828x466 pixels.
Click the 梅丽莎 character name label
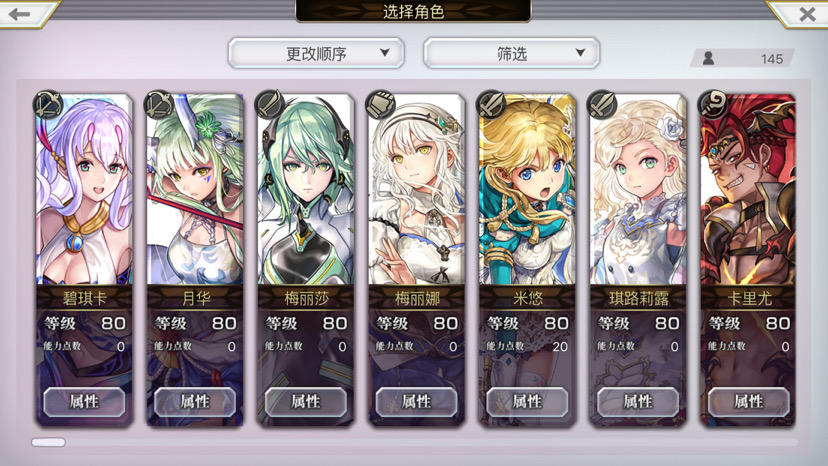tap(306, 299)
